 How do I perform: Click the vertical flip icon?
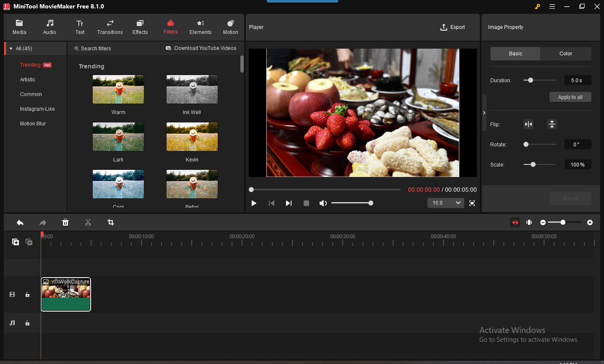(x=552, y=124)
